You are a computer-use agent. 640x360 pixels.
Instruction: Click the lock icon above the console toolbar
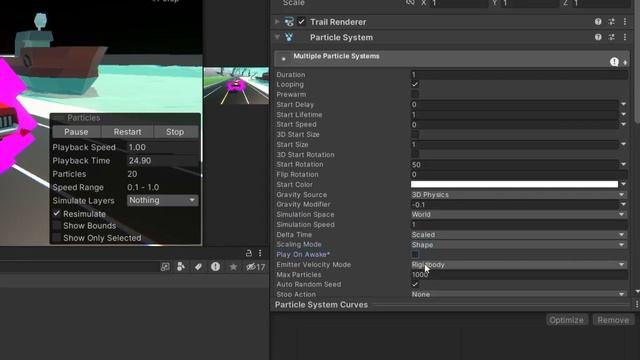click(x=248, y=253)
